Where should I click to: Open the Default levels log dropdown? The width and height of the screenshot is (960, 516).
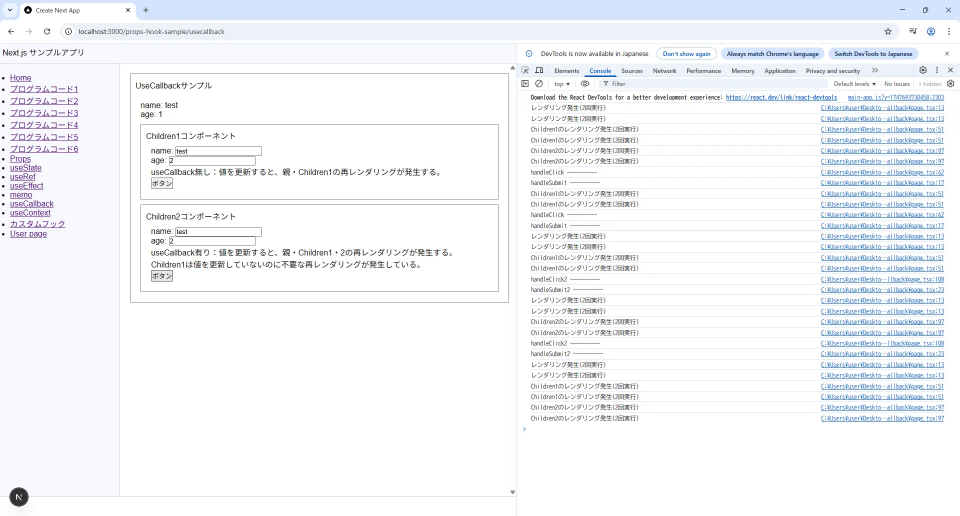[854, 84]
